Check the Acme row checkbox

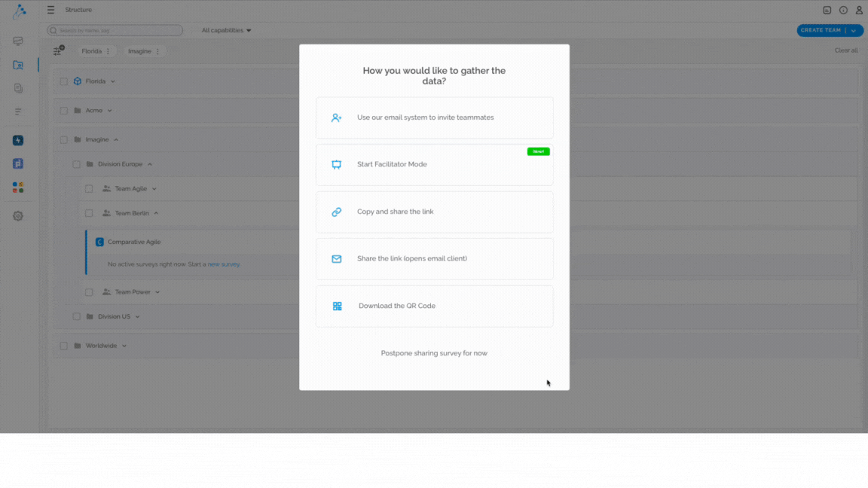pyautogui.click(x=63, y=111)
